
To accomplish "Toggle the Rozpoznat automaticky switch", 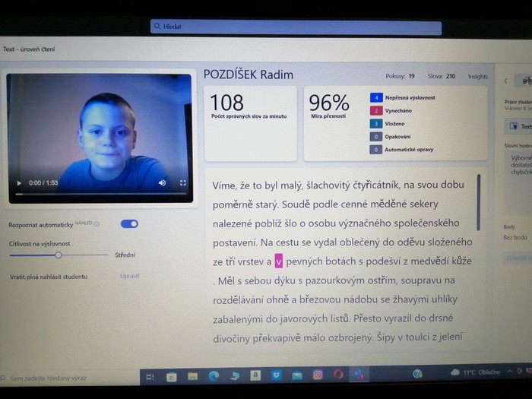I will pos(129,224).
